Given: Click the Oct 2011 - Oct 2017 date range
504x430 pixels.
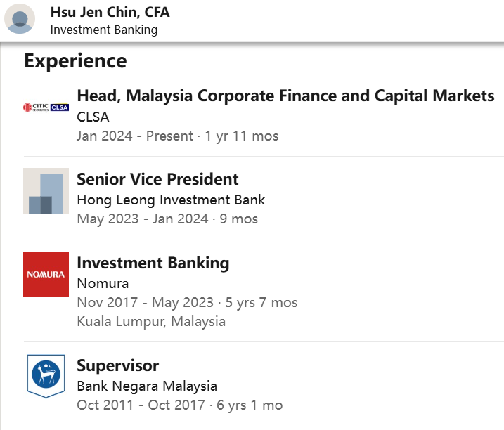Looking at the screenshot, I should tap(141, 405).
